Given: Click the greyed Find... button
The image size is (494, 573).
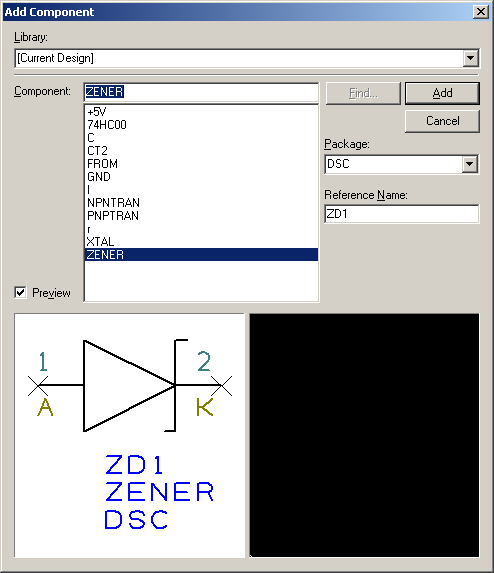Looking at the screenshot, I should point(363,93).
